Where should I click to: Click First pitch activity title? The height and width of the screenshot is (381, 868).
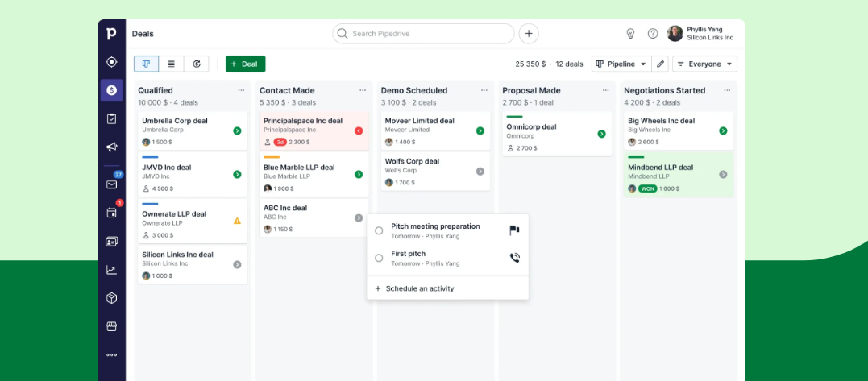409,254
